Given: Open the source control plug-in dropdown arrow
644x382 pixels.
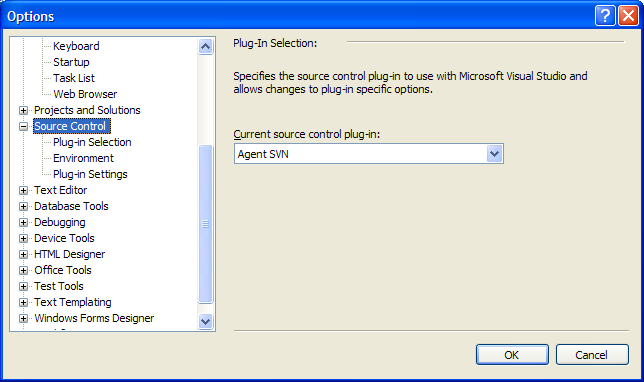Looking at the screenshot, I should click(x=494, y=154).
